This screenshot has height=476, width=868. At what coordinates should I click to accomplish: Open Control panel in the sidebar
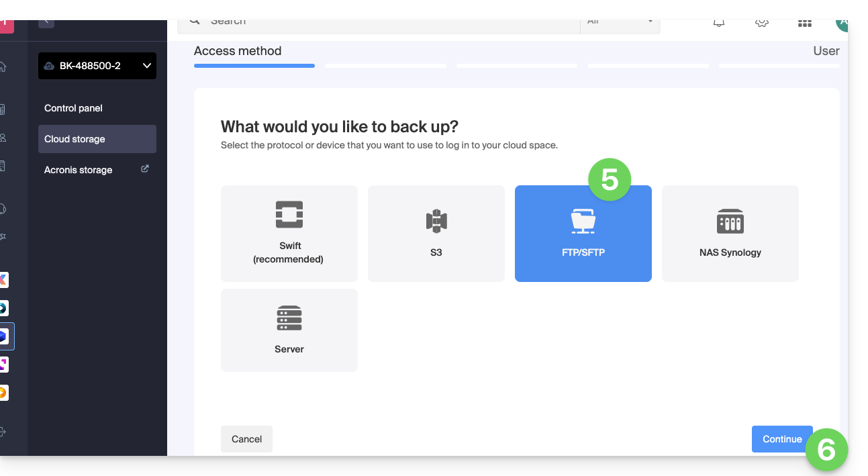tap(73, 108)
